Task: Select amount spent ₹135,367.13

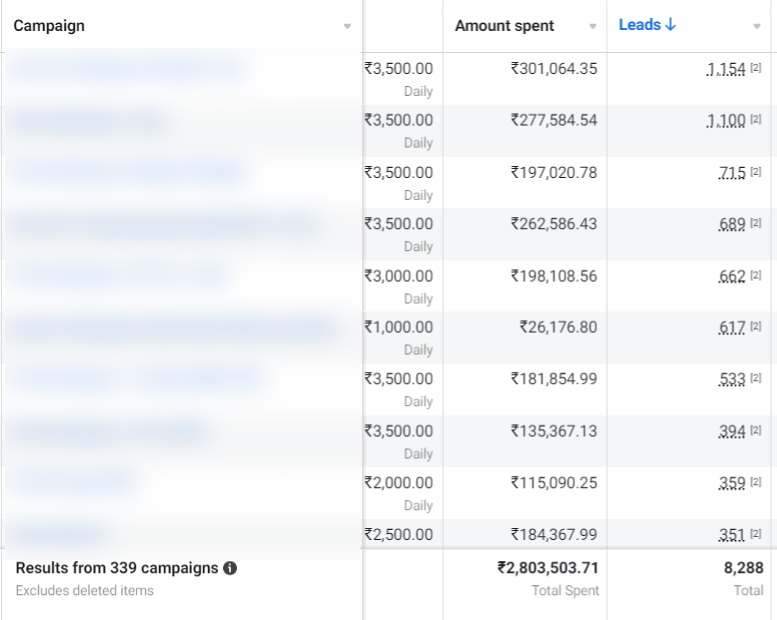Action: [554, 431]
